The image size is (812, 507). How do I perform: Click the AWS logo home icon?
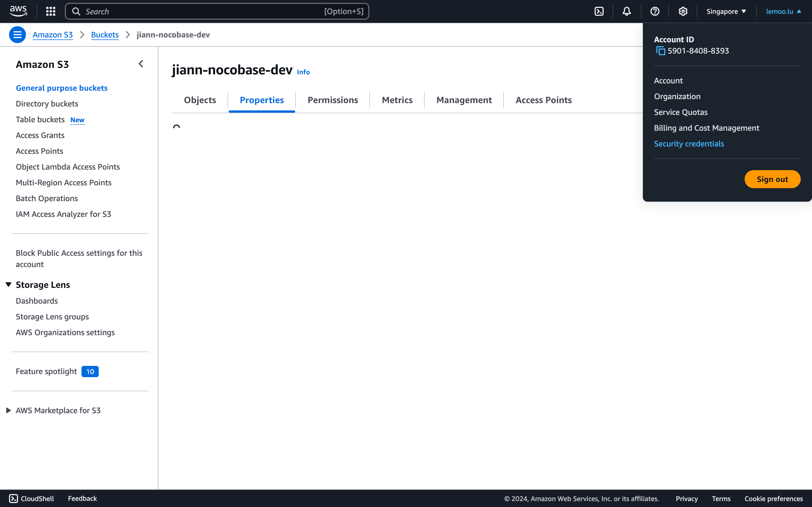pos(18,11)
